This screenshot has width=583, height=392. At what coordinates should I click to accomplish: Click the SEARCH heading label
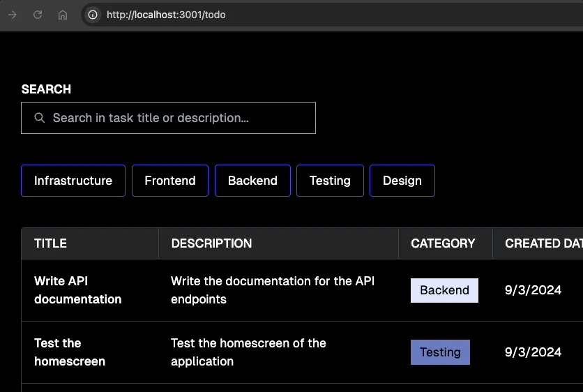(x=46, y=89)
